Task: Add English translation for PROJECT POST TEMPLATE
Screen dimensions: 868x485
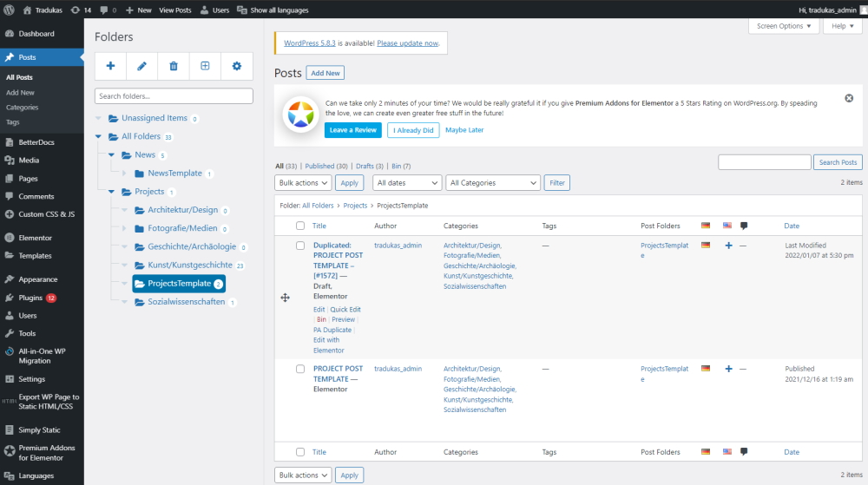Action: [728, 369]
